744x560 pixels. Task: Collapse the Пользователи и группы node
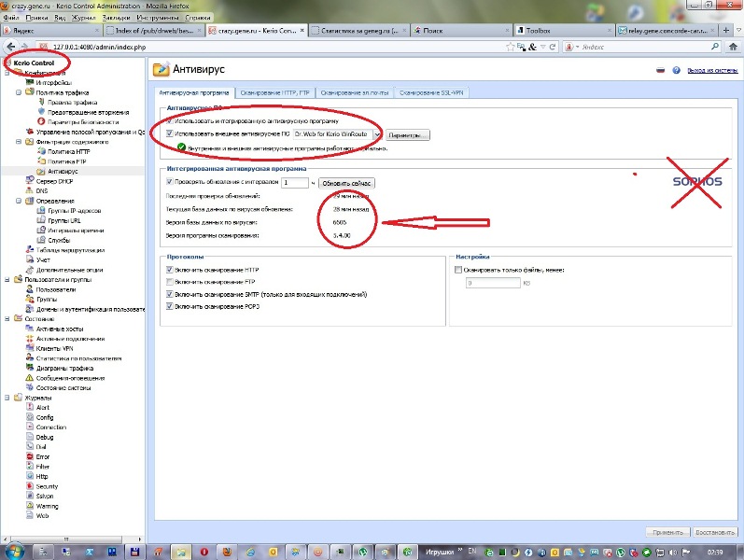(7, 279)
